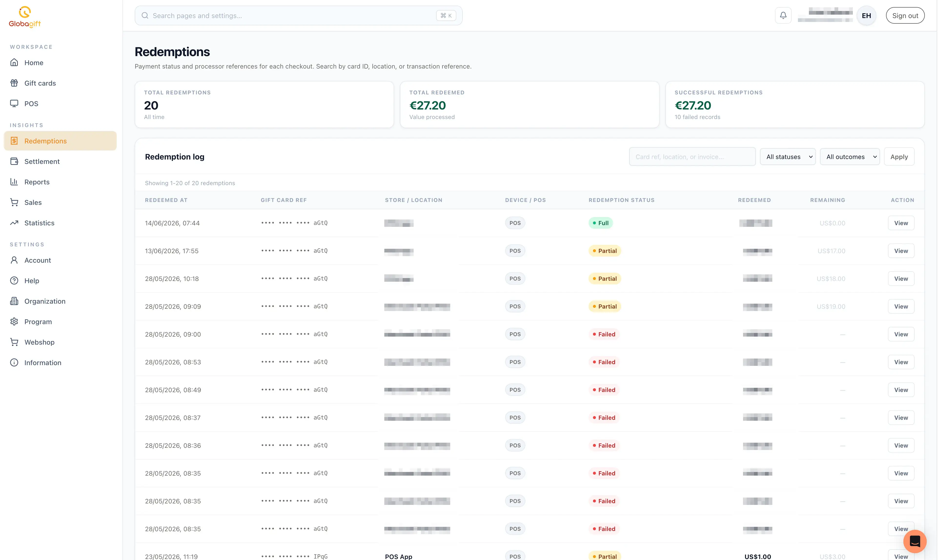Click the Account person icon
Viewport: 938px width, 560px height.
pyautogui.click(x=14, y=260)
